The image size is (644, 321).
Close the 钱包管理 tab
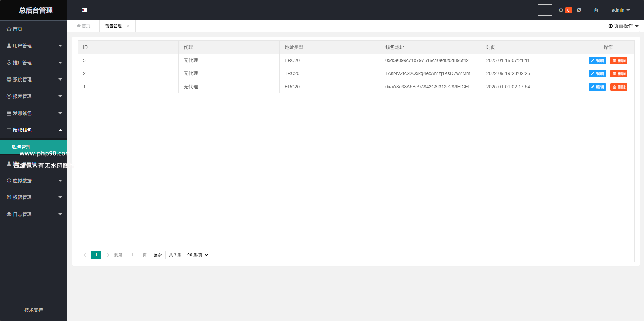[128, 26]
